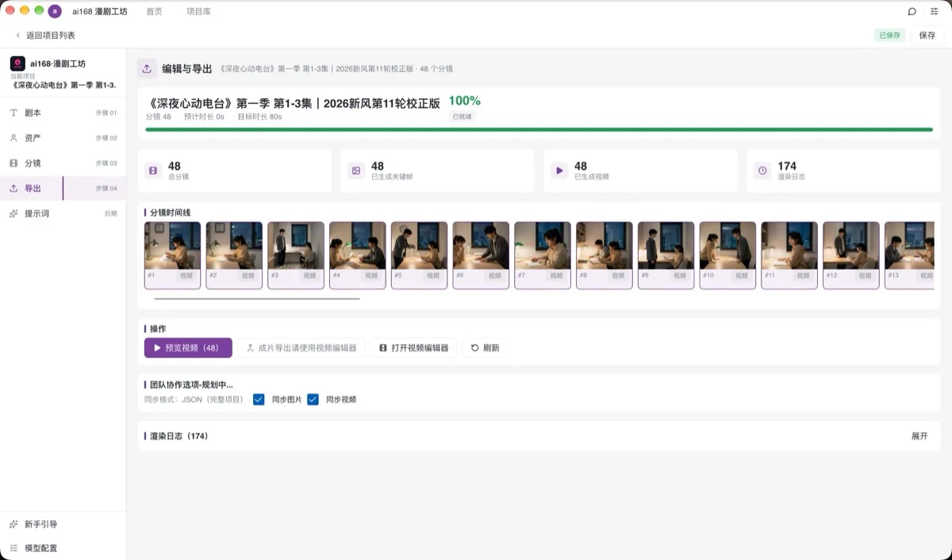Click the 模型配置 sliders icon
952x560 pixels.
pos(13,548)
